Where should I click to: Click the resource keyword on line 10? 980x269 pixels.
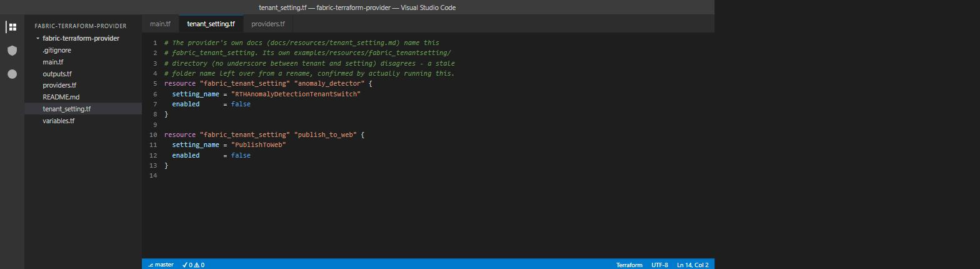pyautogui.click(x=180, y=134)
